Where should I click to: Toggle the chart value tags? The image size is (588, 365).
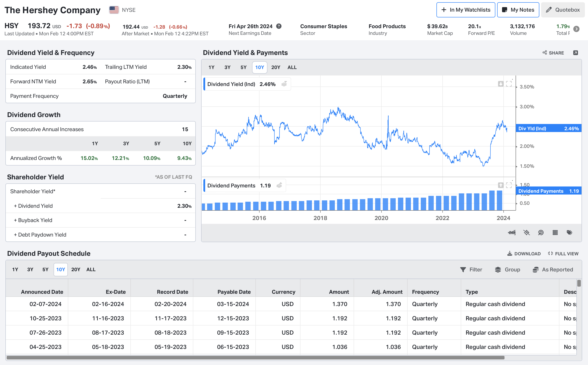569,233
